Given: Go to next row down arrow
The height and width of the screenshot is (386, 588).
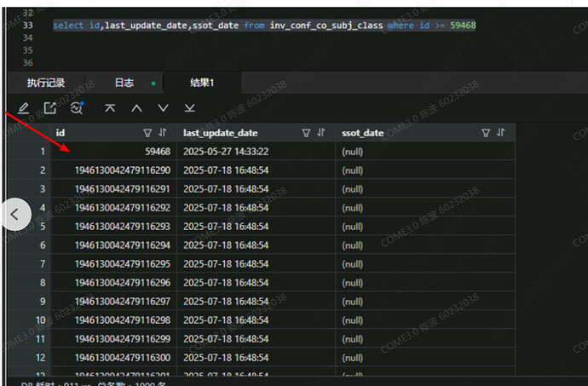Looking at the screenshot, I should tap(163, 108).
